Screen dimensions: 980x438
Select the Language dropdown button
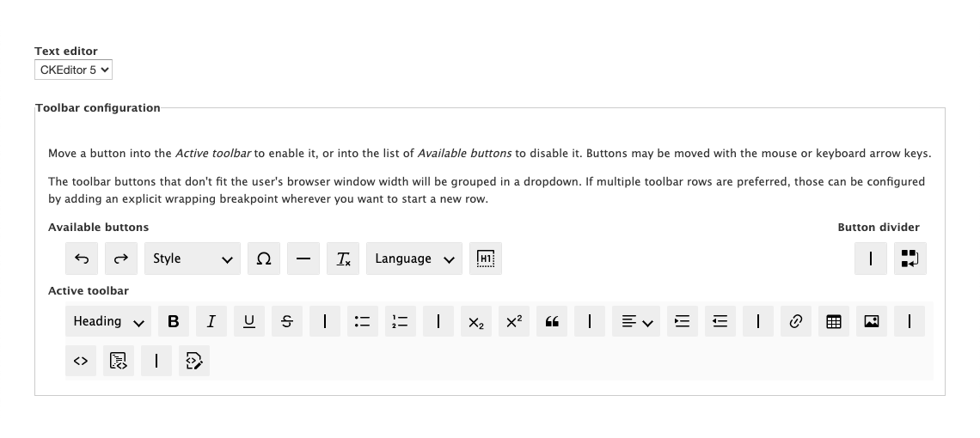coord(414,259)
